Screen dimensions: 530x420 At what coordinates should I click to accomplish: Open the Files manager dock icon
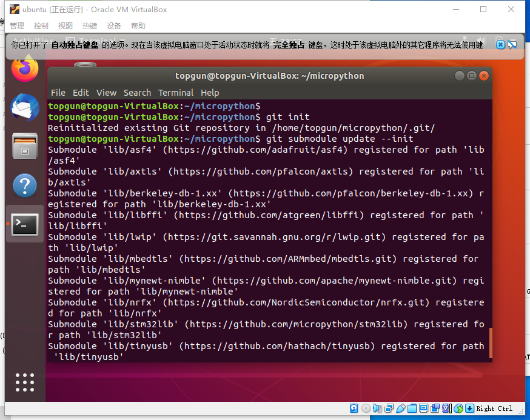25,146
